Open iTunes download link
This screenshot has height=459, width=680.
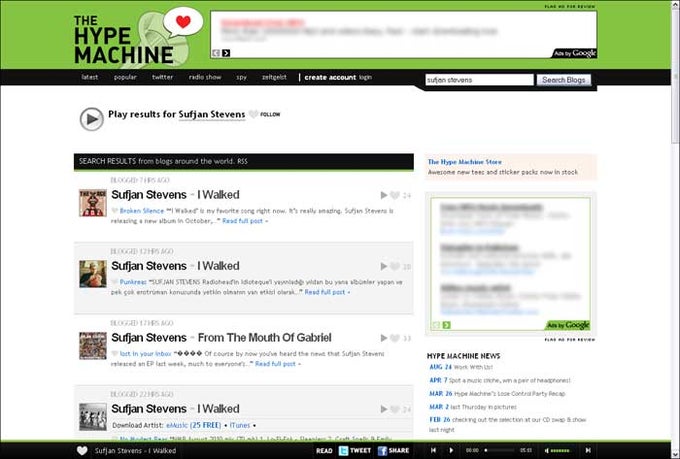(x=240, y=425)
